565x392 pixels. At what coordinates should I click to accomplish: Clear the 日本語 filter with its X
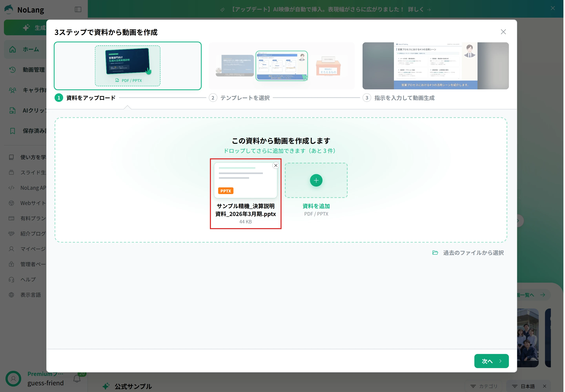[545, 386]
